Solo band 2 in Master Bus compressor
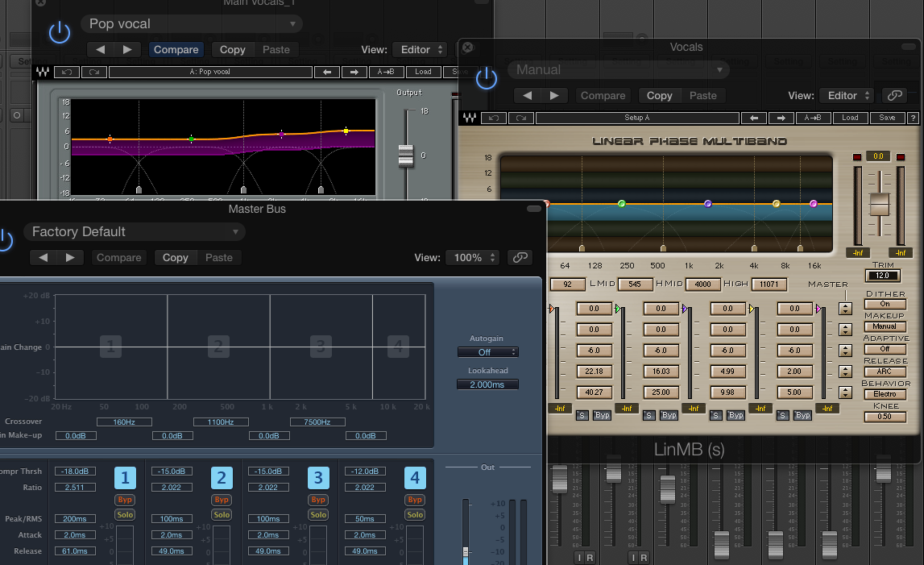Viewport: 924px width, 565px height. pyautogui.click(x=222, y=514)
